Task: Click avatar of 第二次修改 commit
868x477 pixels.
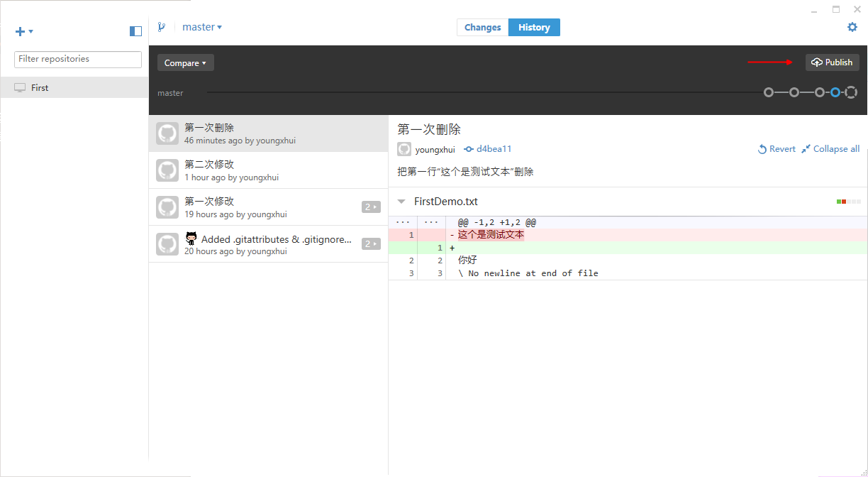Action: tap(167, 170)
